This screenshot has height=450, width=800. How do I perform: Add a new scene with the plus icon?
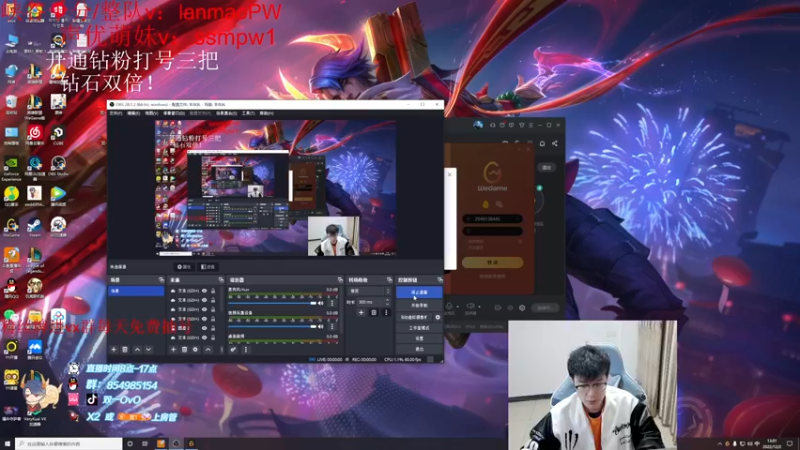(x=113, y=349)
